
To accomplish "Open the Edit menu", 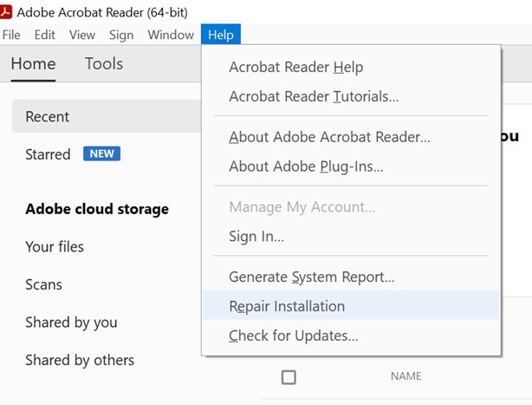I will point(44,35).
